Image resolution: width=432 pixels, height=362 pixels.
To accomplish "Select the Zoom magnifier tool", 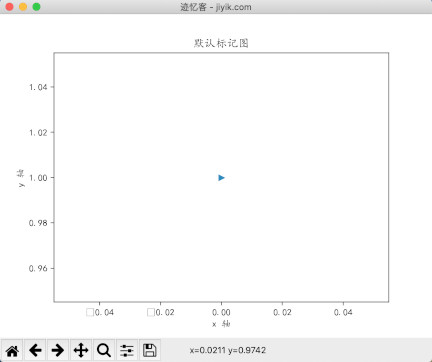I will (104, 350).
